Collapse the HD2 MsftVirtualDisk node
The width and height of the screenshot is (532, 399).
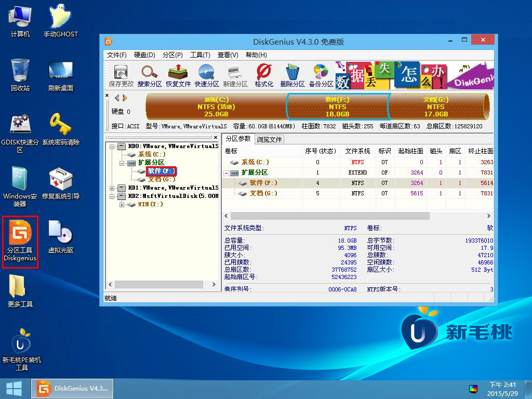pos(112,196)
